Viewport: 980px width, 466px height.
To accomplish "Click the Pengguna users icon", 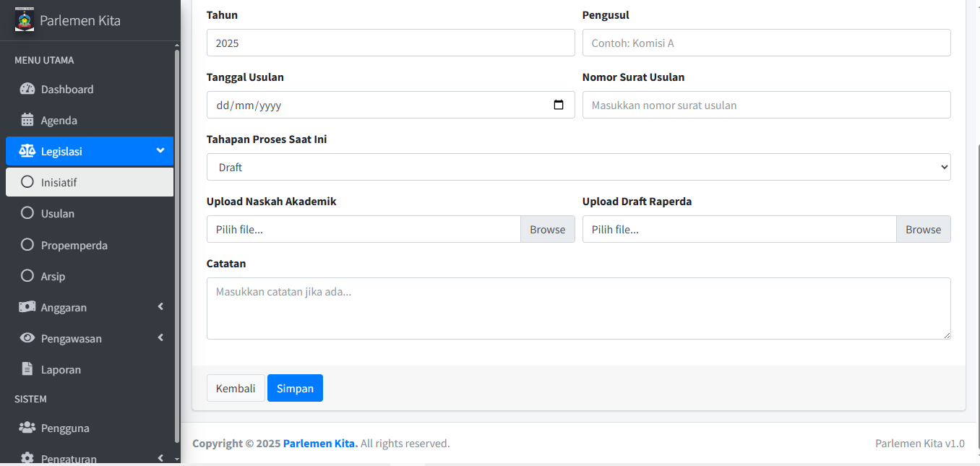I will click(27, 428).
